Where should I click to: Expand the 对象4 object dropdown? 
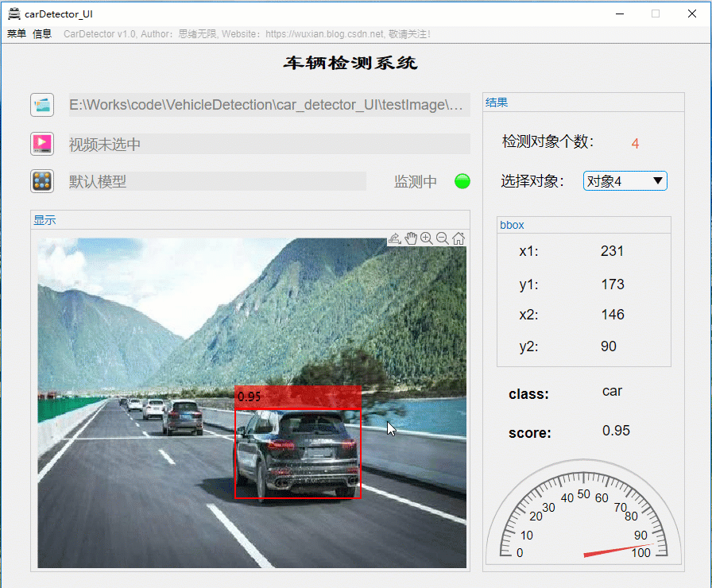(x=625, y=180)
